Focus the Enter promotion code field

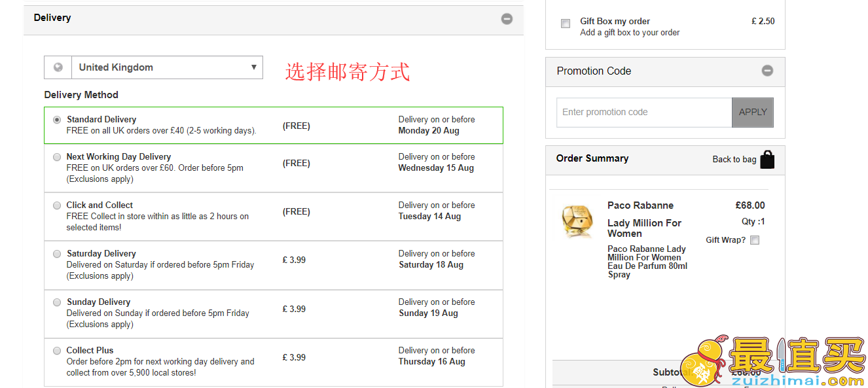644,113
